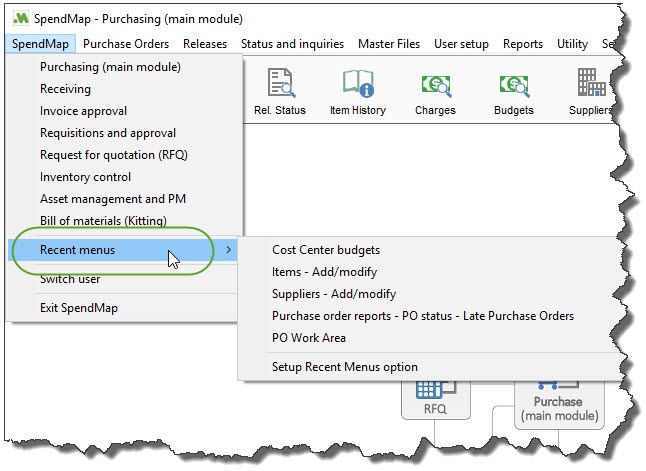Image resolution: width=646 pixels, height=471 pixels.
Task: Choose Bill of materials (Kitting) entry
Action: pos(124,221)
